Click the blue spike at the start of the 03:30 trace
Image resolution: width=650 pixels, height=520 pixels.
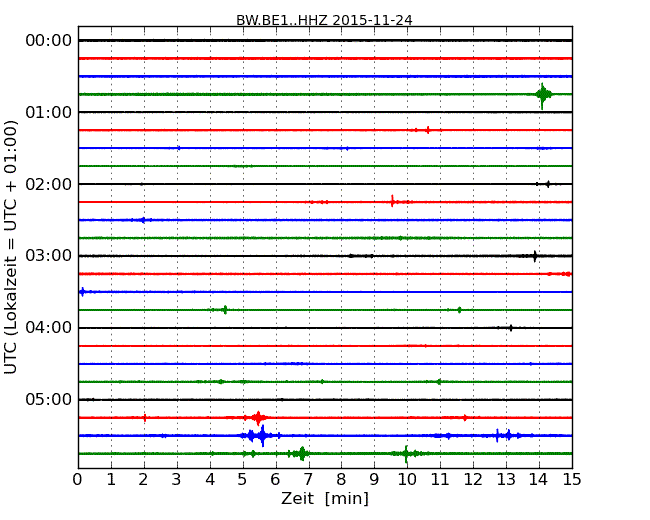[x=82, y=292]
